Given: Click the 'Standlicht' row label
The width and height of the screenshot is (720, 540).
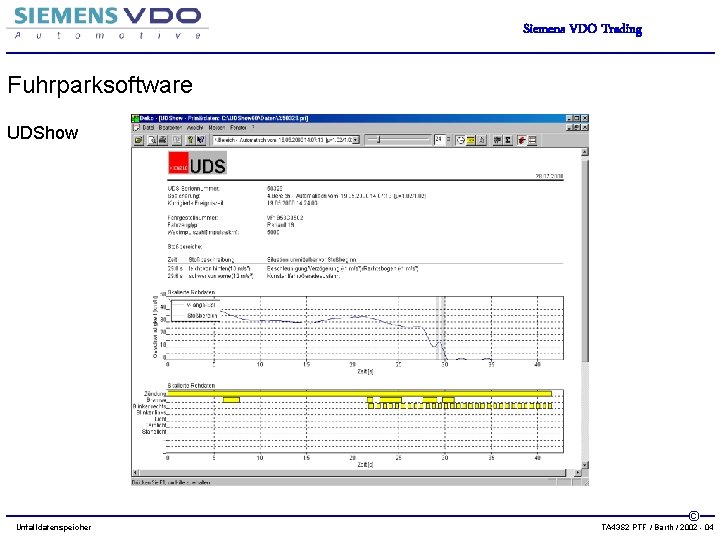Looking at the screenshot, I should (x=154, y=432).
